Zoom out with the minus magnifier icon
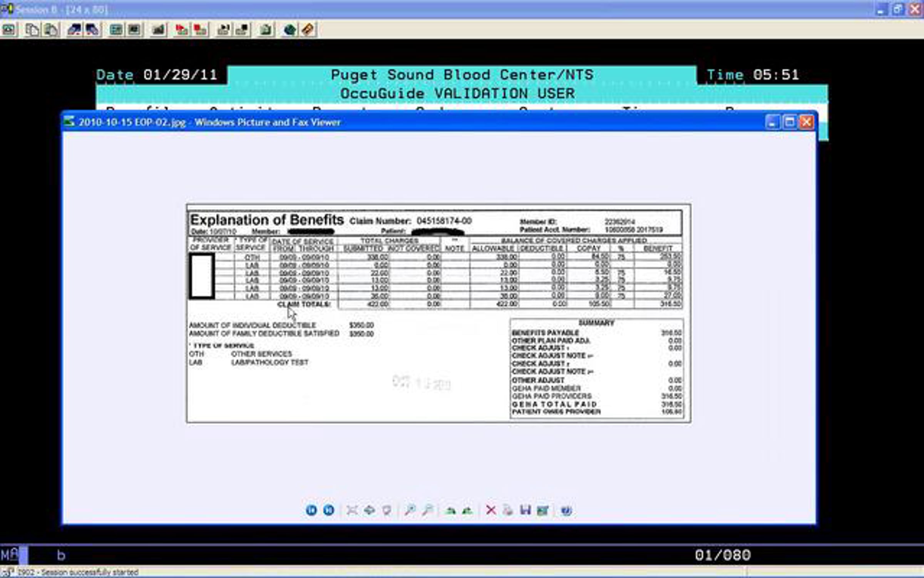The width and height of the screenshot is (924, 578). point(427,510)
